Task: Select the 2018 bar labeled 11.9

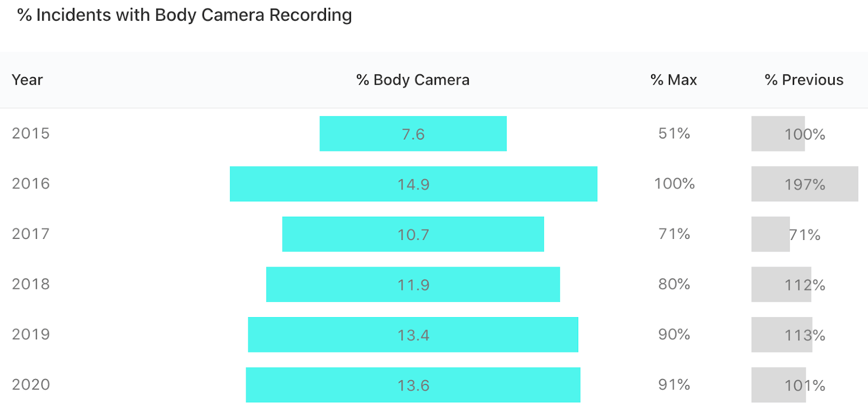Action: click(x=413, y=285)
